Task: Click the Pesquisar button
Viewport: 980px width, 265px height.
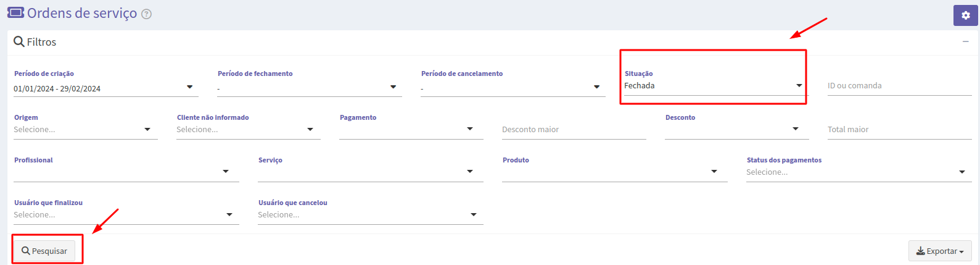Action: tap(44, 251)
